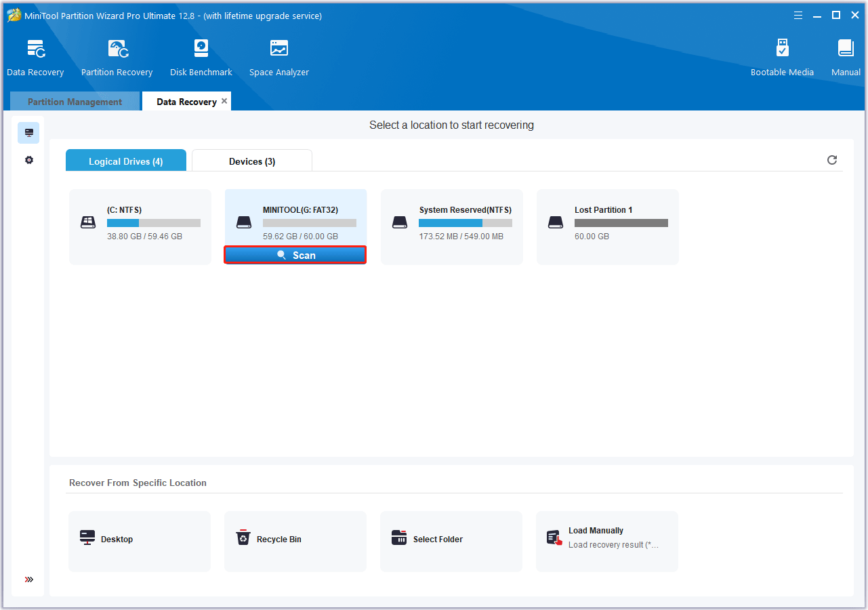The width and height of the screenshot is (868, 610).
Task: Launch the Partition Recovery tool
Action: [117, 58]
